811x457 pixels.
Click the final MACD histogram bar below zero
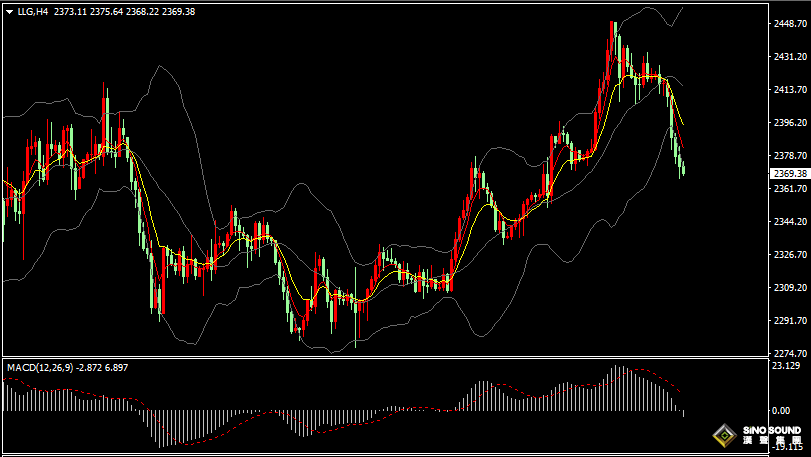(684, 413)
